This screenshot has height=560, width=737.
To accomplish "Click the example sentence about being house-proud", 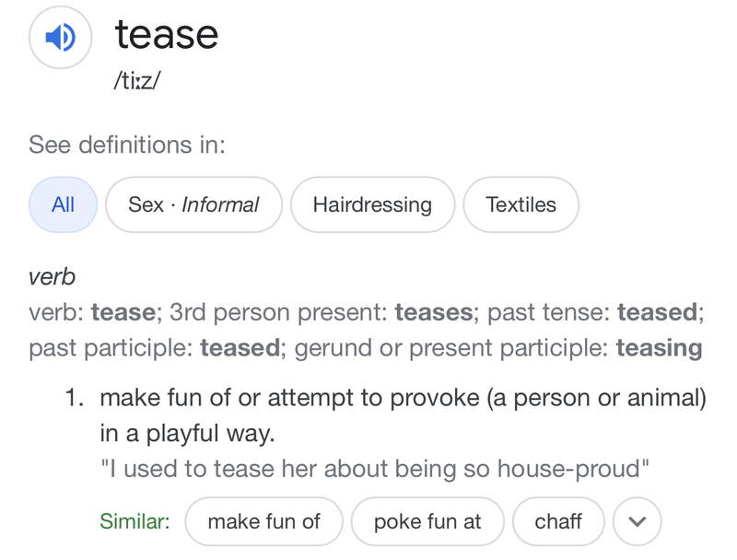I will [x=374, y=469].
